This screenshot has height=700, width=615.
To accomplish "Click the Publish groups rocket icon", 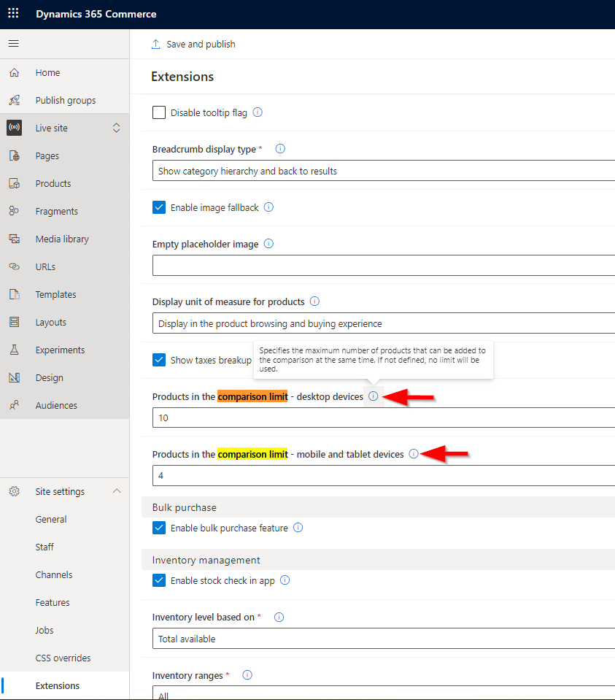I will (x=15, y=100).
